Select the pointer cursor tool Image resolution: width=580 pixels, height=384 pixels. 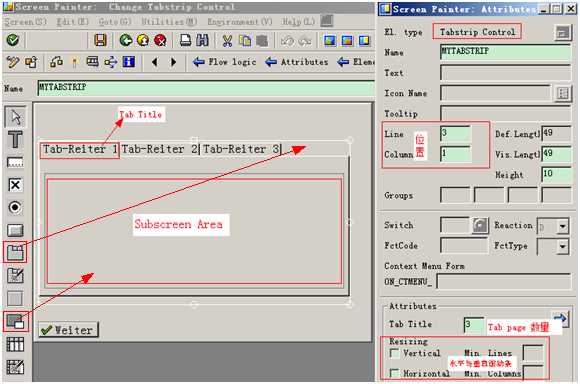pos(15,117)
